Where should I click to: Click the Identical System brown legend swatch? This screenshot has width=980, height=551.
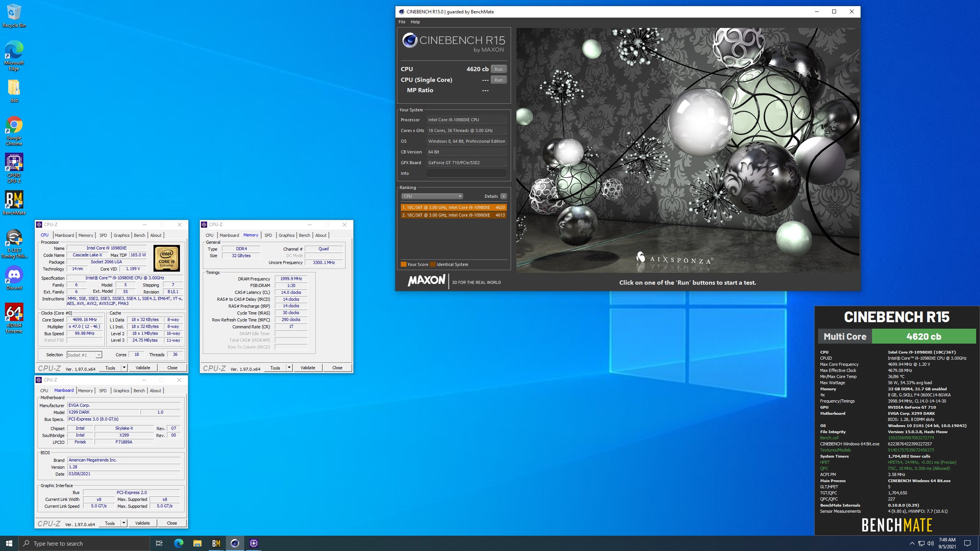point(433,264)
